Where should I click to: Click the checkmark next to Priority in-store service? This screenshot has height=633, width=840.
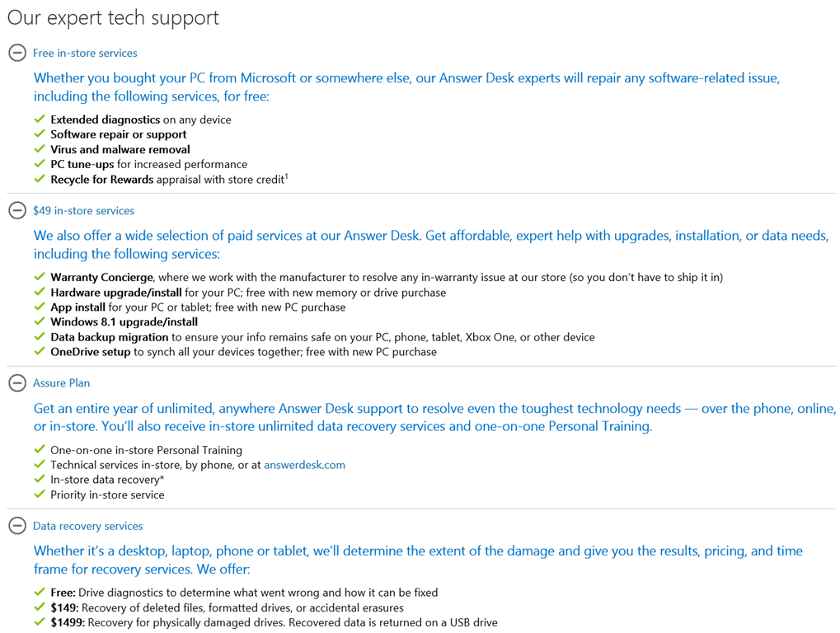pos(40,495)
